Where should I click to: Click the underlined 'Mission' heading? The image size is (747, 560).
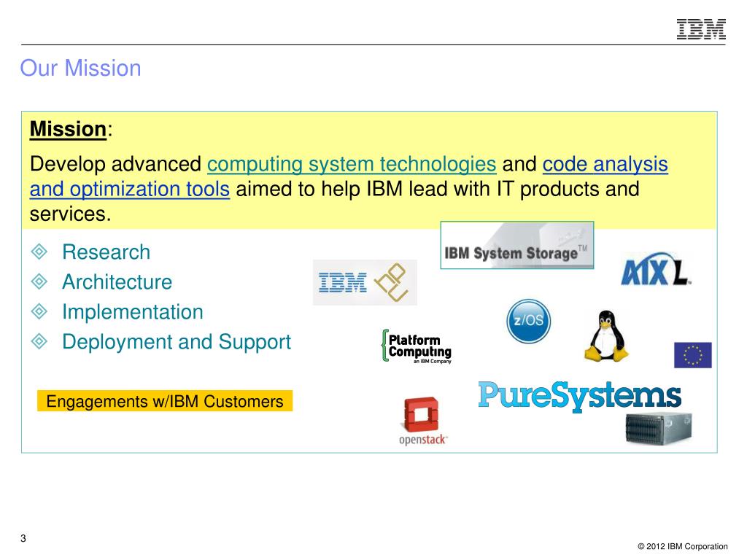[68, 129]
